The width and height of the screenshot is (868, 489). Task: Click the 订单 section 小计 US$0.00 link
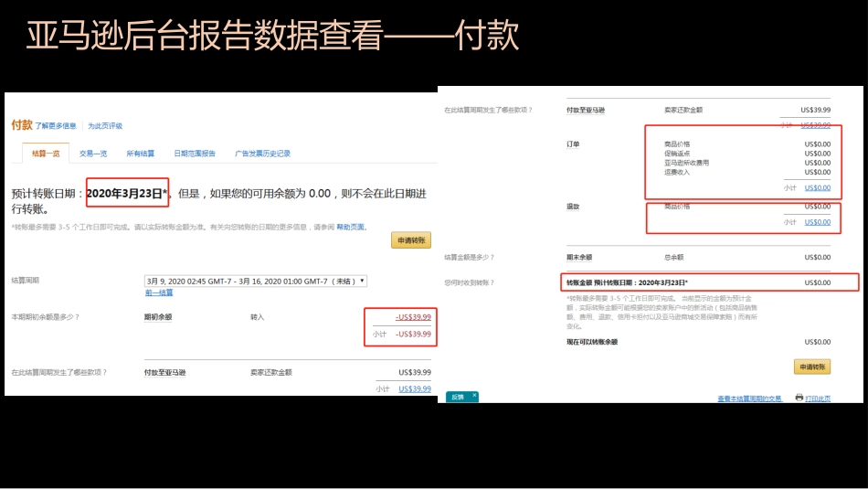point(818,187)
